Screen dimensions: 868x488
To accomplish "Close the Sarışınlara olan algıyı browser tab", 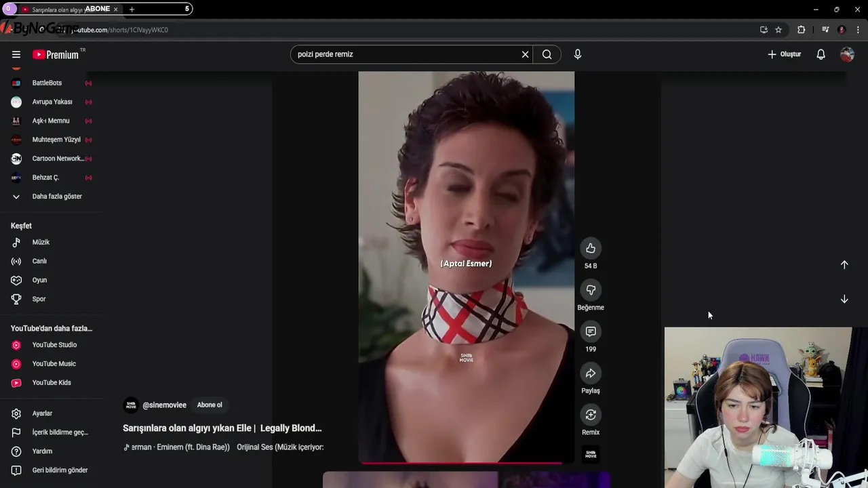I will [x=115, y=9].
